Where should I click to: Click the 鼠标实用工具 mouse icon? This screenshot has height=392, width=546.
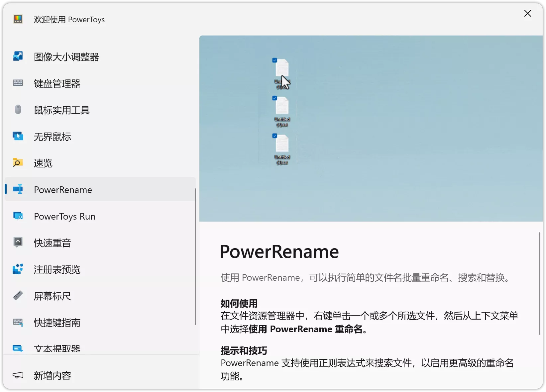(18, 110)
